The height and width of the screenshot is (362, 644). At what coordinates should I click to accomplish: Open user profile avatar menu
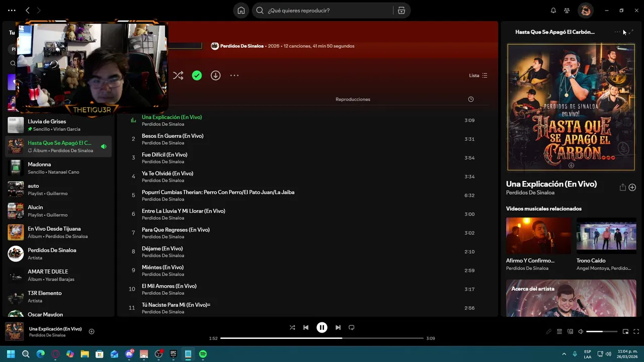pos(585,11)
